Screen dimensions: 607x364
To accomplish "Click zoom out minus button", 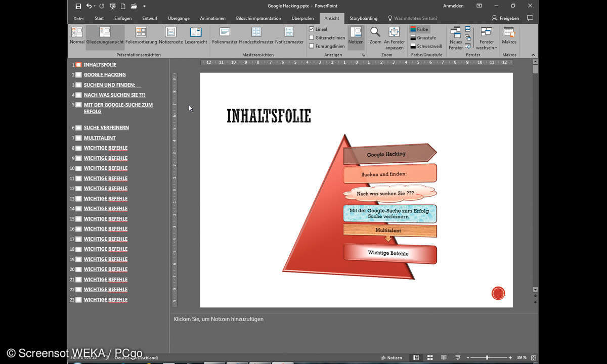I will pos(468,357).
